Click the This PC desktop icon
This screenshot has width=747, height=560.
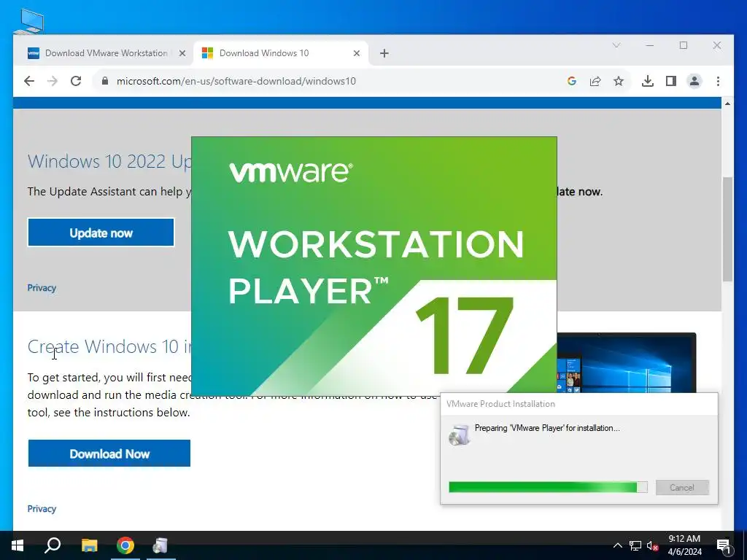pos(28,21)
